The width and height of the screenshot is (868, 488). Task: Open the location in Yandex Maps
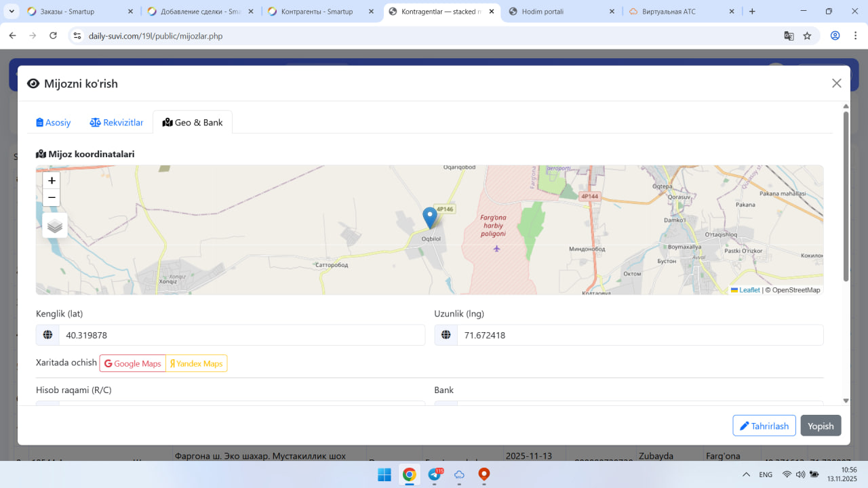tap(197, 363)
